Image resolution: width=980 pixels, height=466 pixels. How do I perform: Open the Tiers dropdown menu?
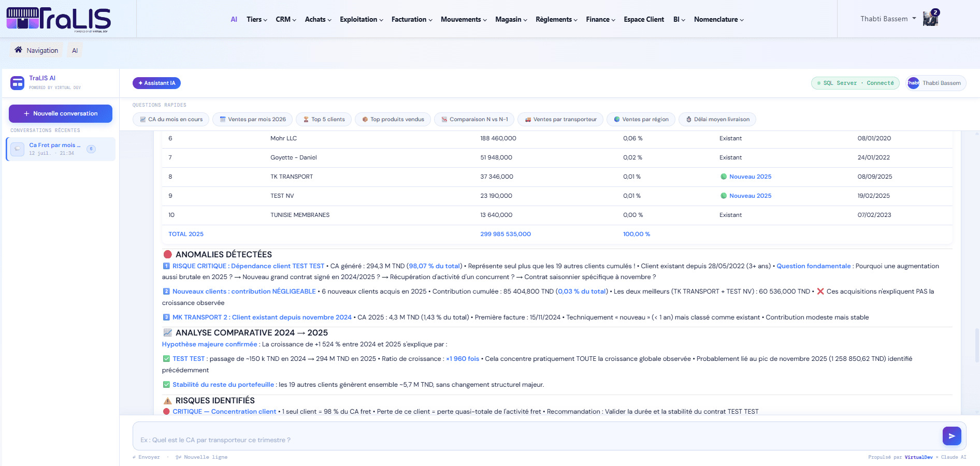click(x=257, y=19)
